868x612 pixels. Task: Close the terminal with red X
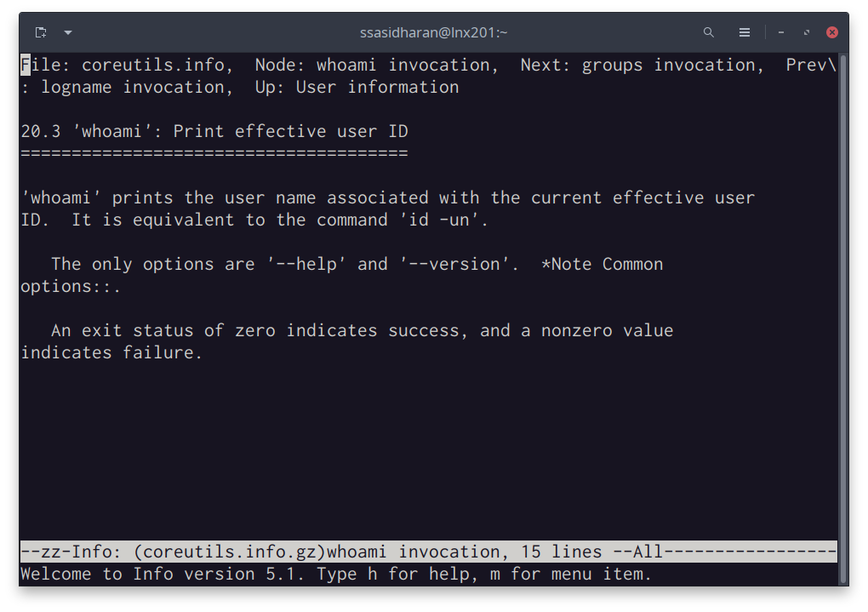tap(832, 32)
